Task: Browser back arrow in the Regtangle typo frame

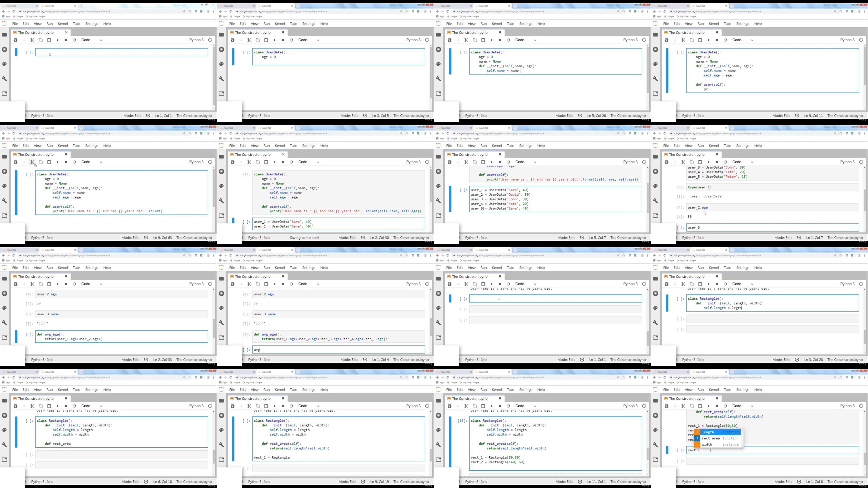Action: click(220, 377)
